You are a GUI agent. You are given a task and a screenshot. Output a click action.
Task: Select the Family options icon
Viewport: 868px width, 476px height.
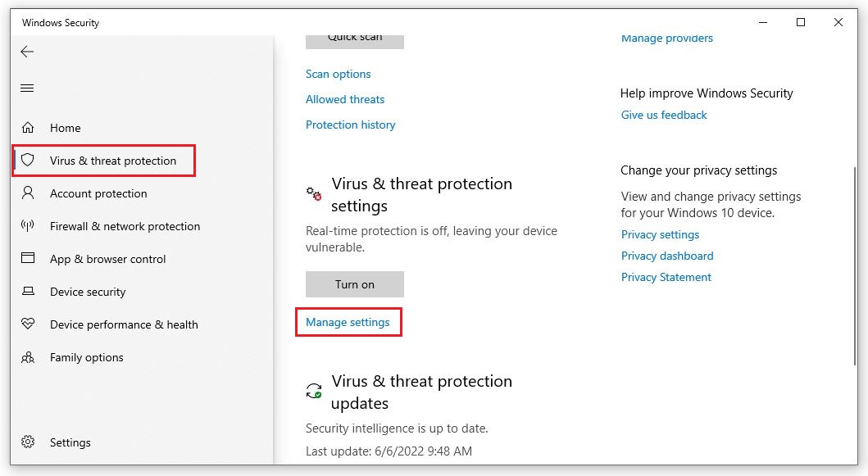[x=27, y=357]
